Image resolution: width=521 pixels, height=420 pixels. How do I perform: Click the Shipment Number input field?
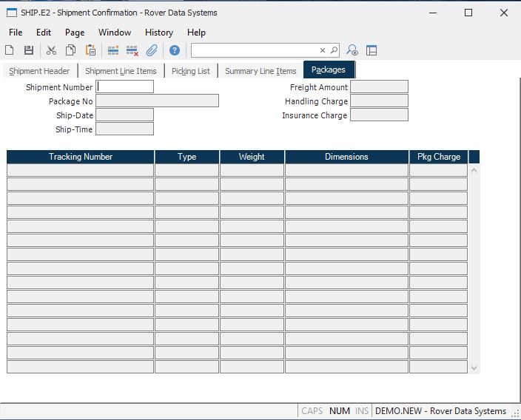click(125, 87)
